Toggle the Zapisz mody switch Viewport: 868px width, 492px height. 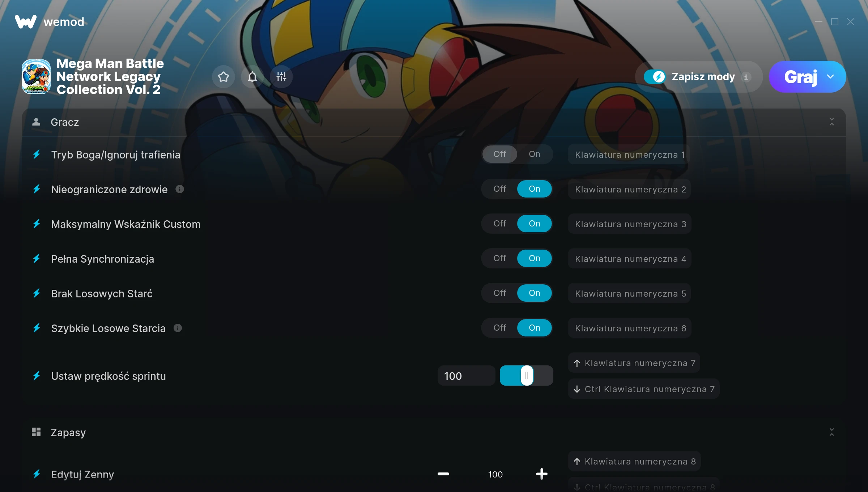655,77
